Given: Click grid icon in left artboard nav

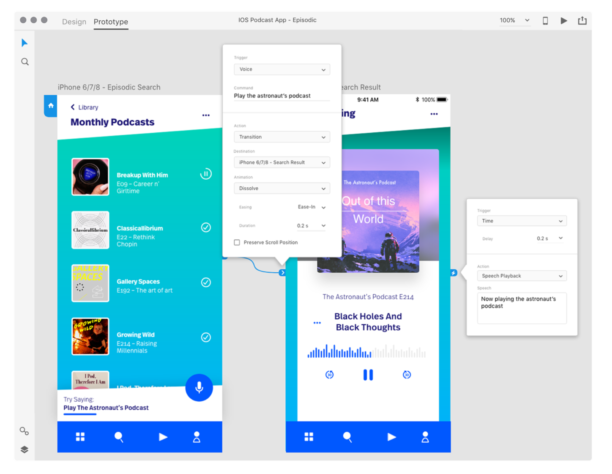Looking at the screenshot, I should 80,437.
